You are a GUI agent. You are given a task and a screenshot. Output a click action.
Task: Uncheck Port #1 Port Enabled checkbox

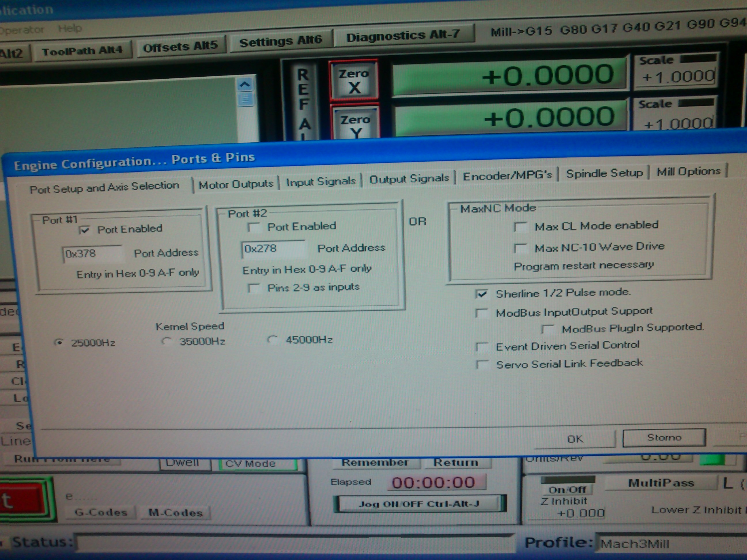[84, 230]
